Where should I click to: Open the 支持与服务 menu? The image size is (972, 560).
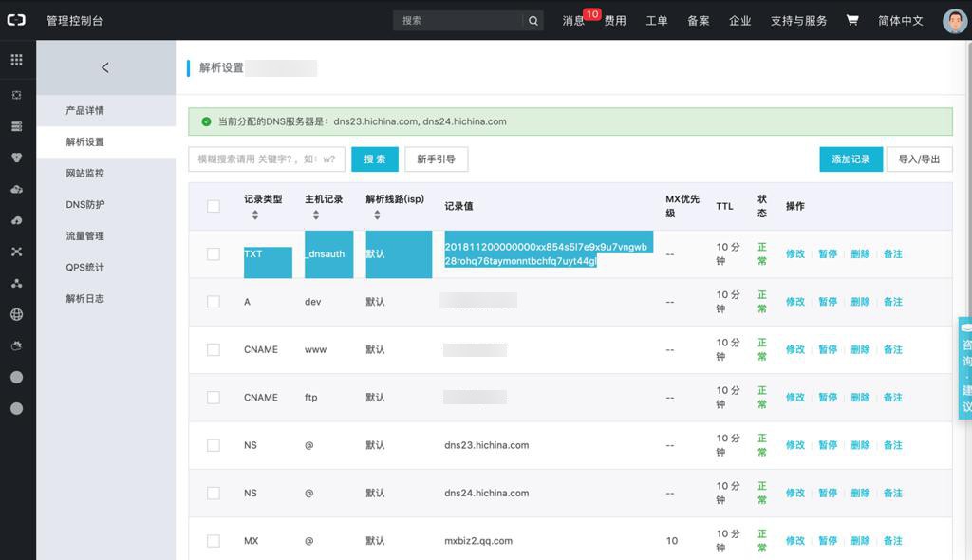pyautogui.click(x=798, y=21)
